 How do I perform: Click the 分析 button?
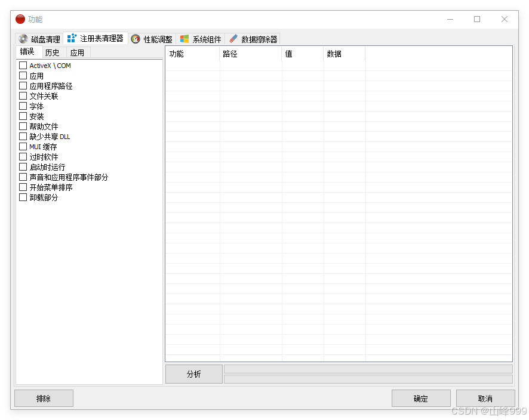(194, 374)
